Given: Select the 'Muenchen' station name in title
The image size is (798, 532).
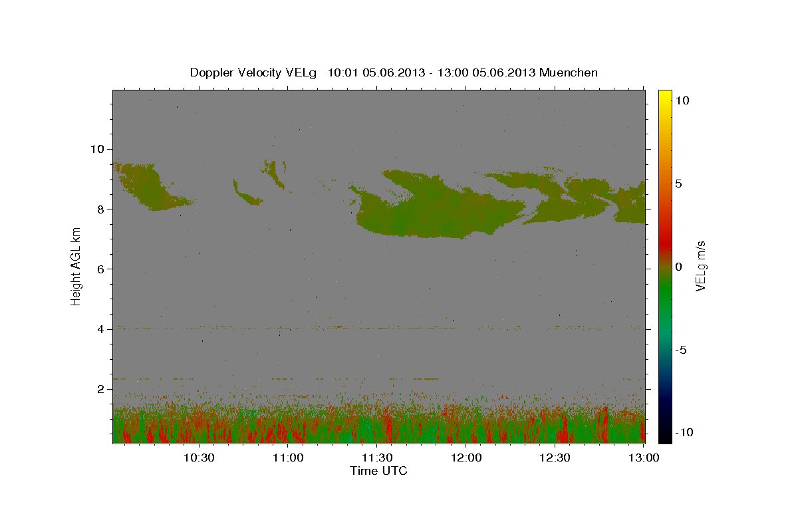Looking at the screenshot, I should pyautogui.click(x=569, y=72).
